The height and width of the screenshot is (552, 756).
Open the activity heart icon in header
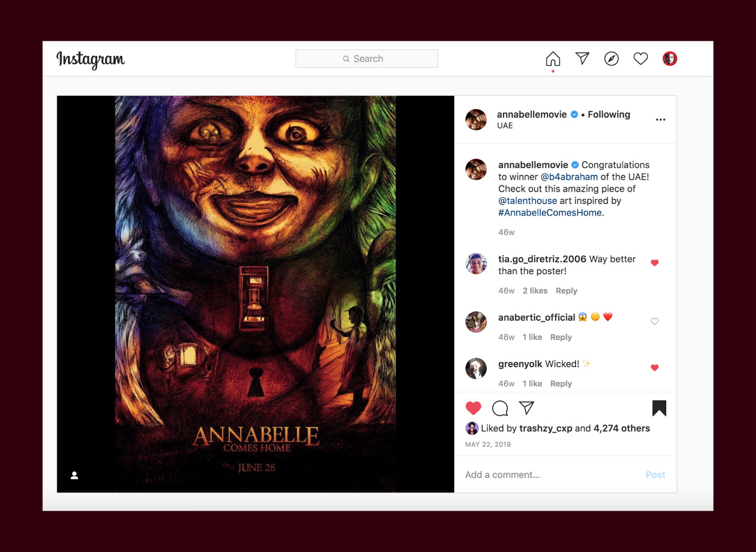coord(641,59)
